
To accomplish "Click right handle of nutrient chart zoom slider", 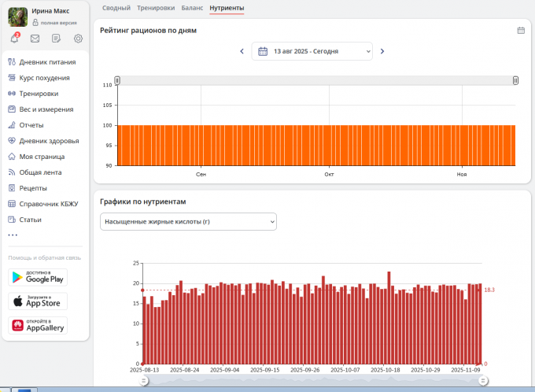I will [x=484, y=380].
